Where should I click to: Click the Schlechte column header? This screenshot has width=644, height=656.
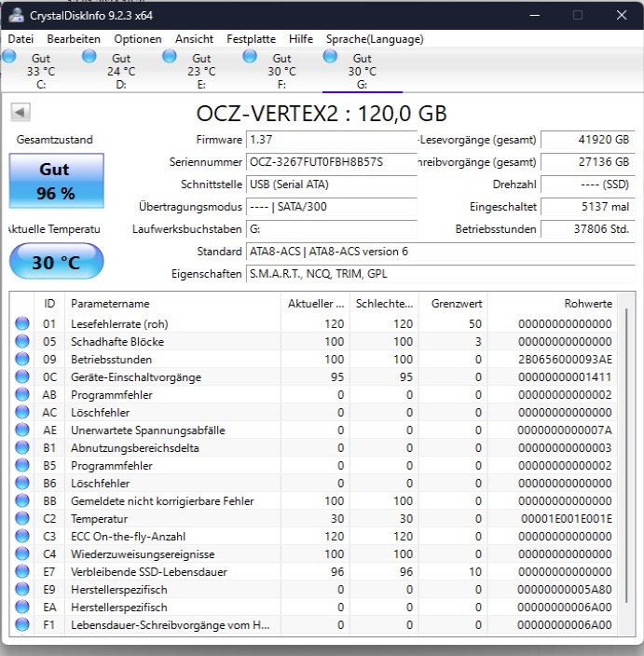tap(384, 304)
